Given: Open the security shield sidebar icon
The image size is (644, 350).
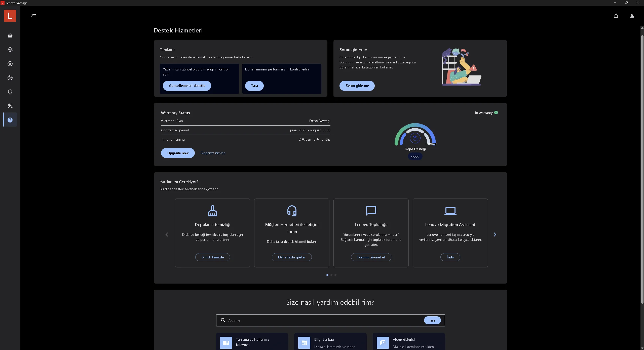Looking at the screenshot, I should (x=10, y=92).
